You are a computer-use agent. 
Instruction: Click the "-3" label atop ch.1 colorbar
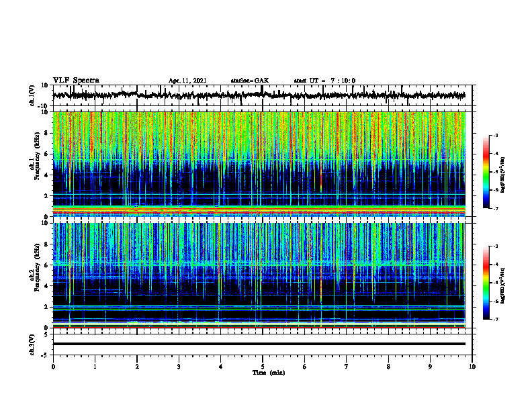pyautogui.click(x=495, y=135)
